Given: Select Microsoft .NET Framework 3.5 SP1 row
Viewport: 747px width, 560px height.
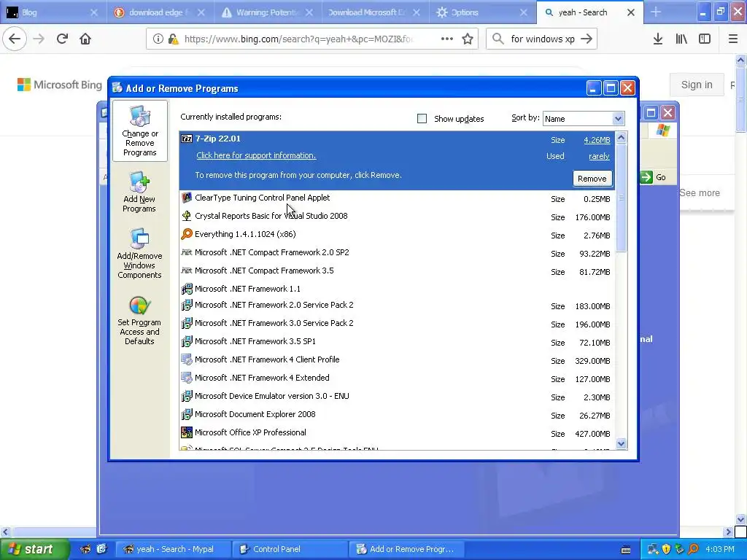Looking at the screenshot, I should [398, 342].
